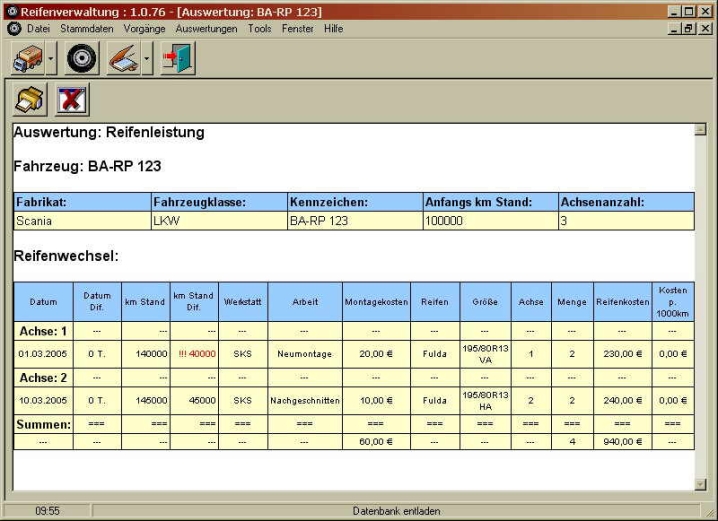Viewport: 718px width, 521px height.
Task: Click the scroll up arrow of report
Action: coord(700,129)
